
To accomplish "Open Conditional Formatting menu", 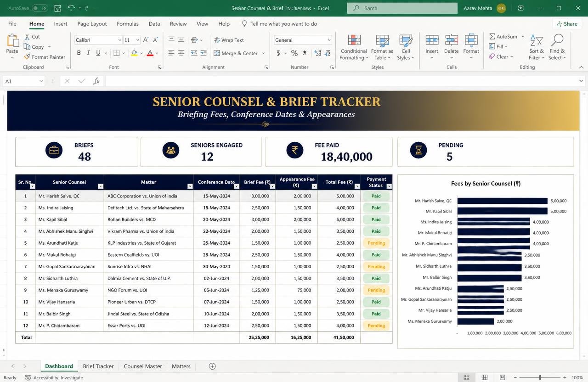I will tap(354, 47).
